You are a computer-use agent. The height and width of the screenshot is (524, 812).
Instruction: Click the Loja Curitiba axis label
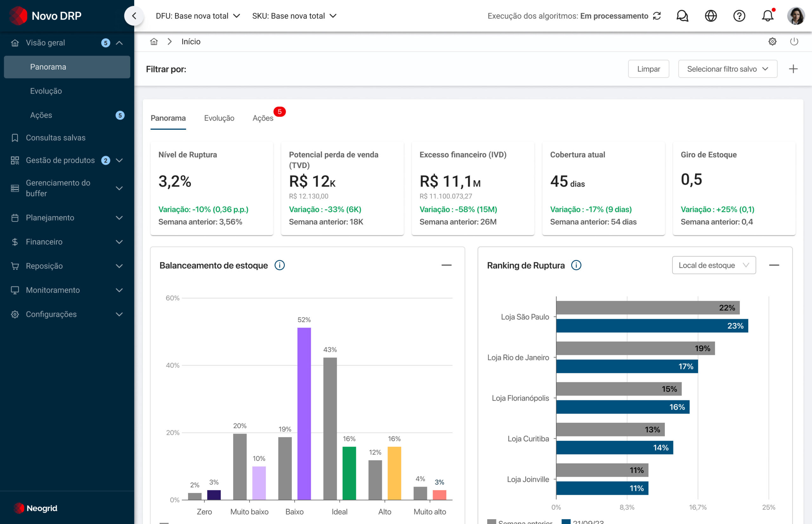[528, 439]
